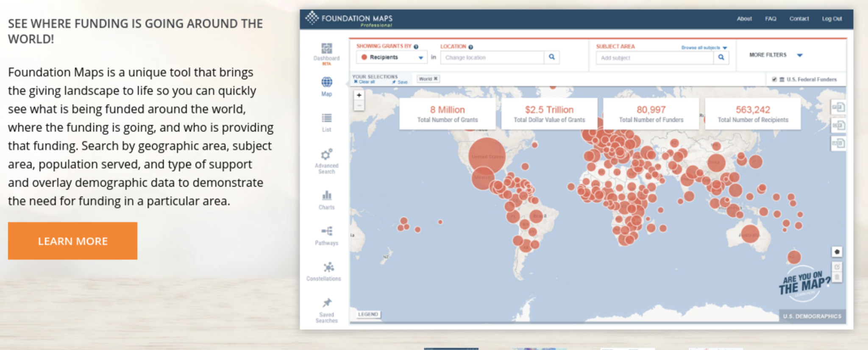This screenshot has width=868, height=350.
Task: Open the Charts bar icon
Action: (x=326, y=196)
